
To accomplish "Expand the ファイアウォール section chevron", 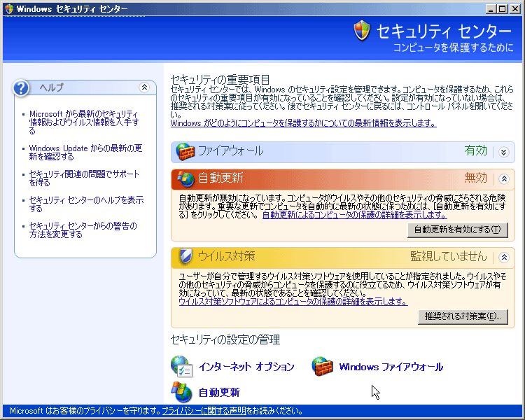I will [503, 152].
